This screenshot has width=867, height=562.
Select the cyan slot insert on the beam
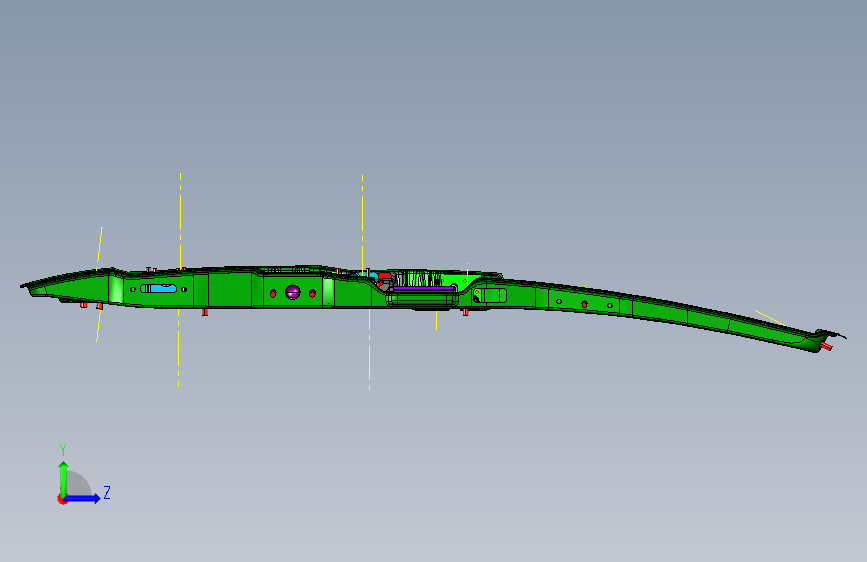pos(161,288)
